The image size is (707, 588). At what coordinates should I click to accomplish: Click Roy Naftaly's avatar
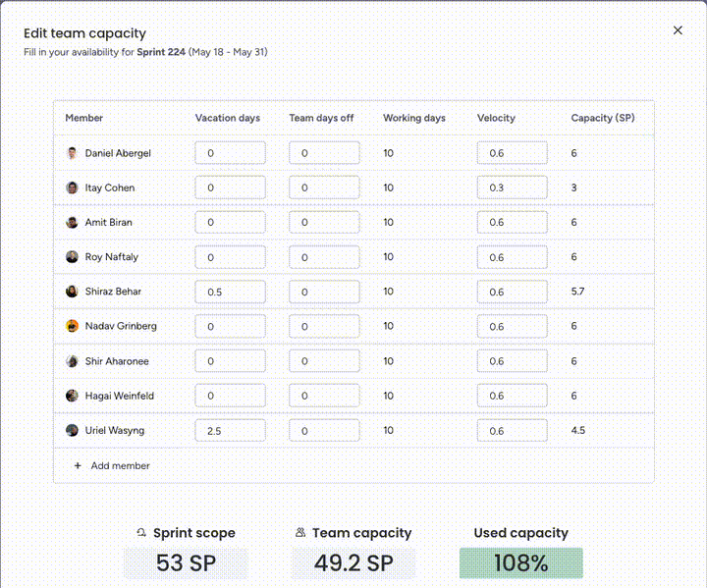(x=72, y=257)
